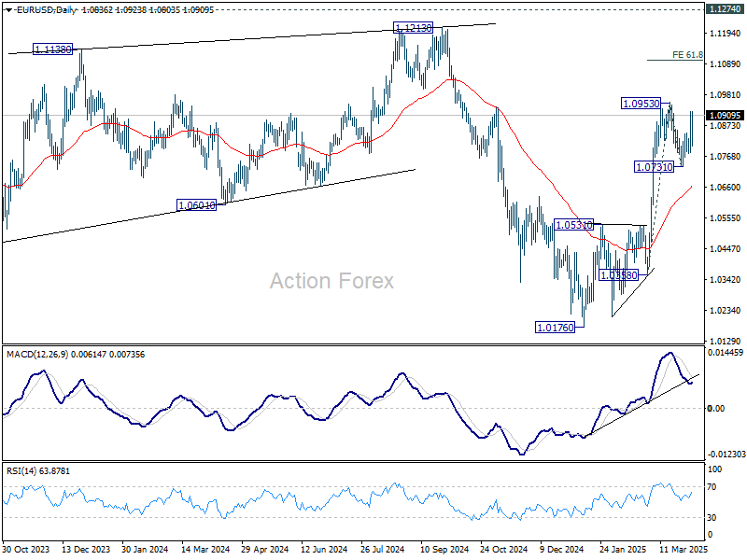Open the triangle menu beside EURUSD,Daily title

pos(9,10)
